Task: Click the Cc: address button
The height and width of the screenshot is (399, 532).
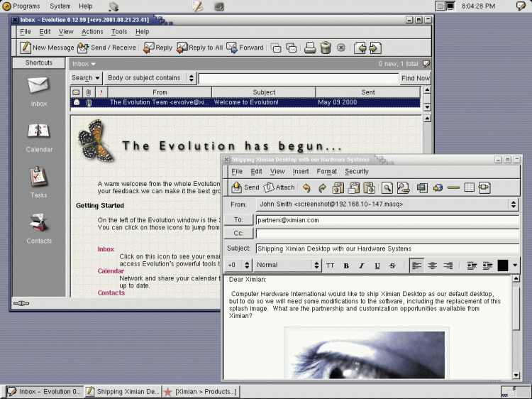Action: click(x=238, y=234)
